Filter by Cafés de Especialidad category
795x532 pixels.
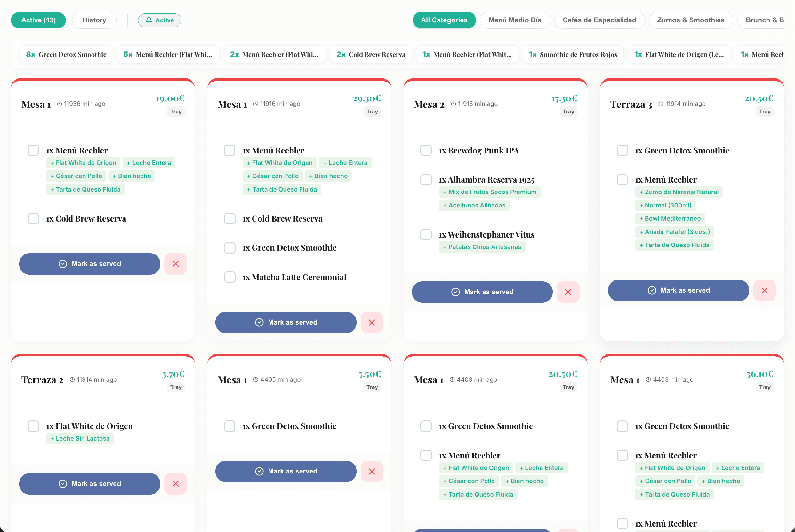click(599, 20)
